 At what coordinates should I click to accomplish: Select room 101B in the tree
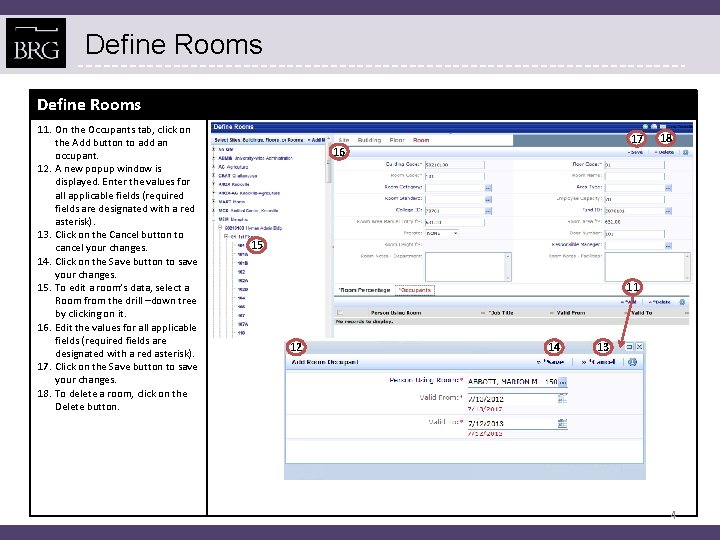tap(242, 263)
